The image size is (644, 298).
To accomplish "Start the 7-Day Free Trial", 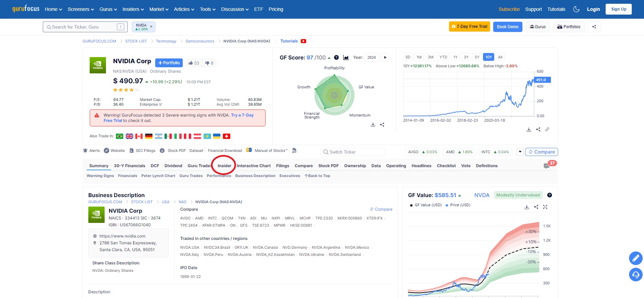I will [x=469, y=27].
